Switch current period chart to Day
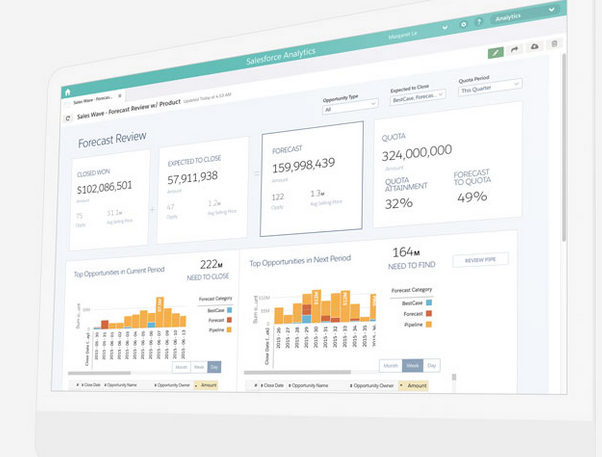Viewport: 602px width, 457px height. tap(212, 367)
